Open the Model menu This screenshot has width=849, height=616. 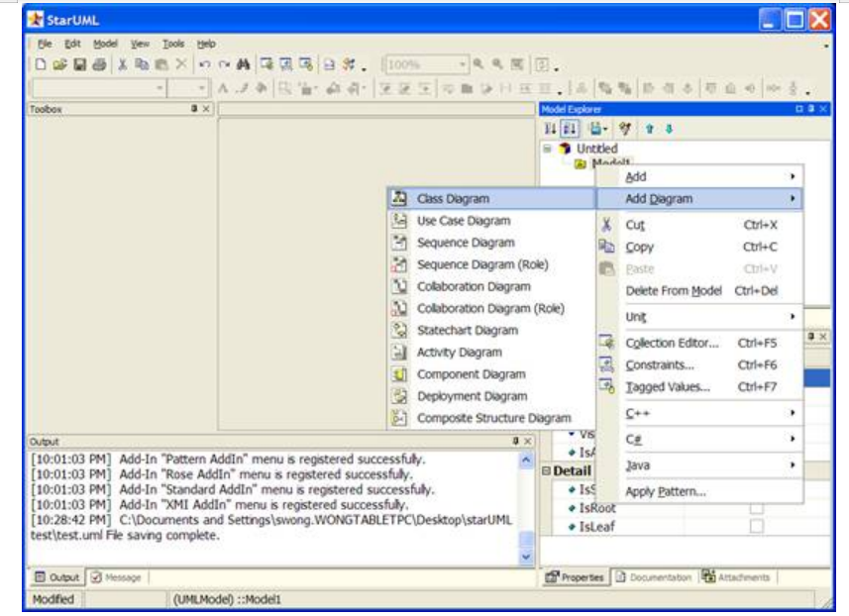tap(105, 44)
